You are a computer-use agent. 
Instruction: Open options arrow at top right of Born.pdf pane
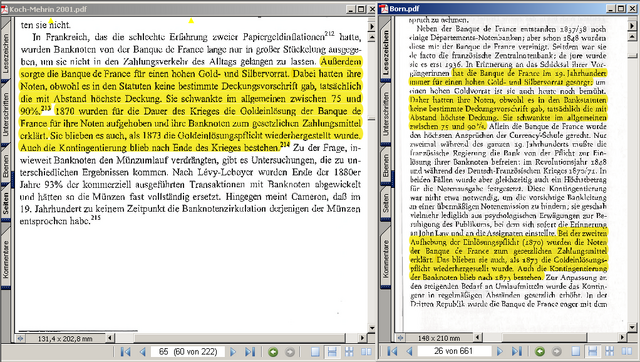(632, 26)
